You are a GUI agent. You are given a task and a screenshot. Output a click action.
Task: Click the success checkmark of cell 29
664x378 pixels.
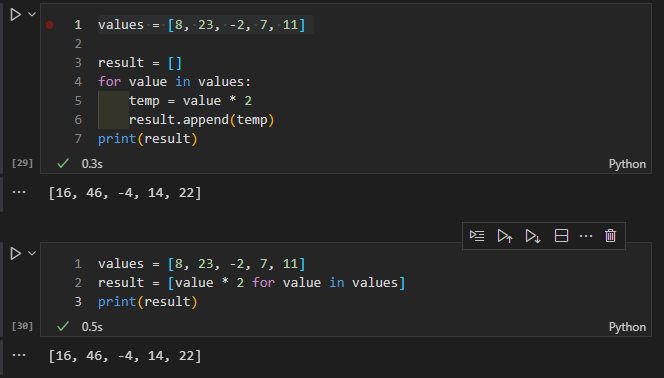click(x=63, y=163)
